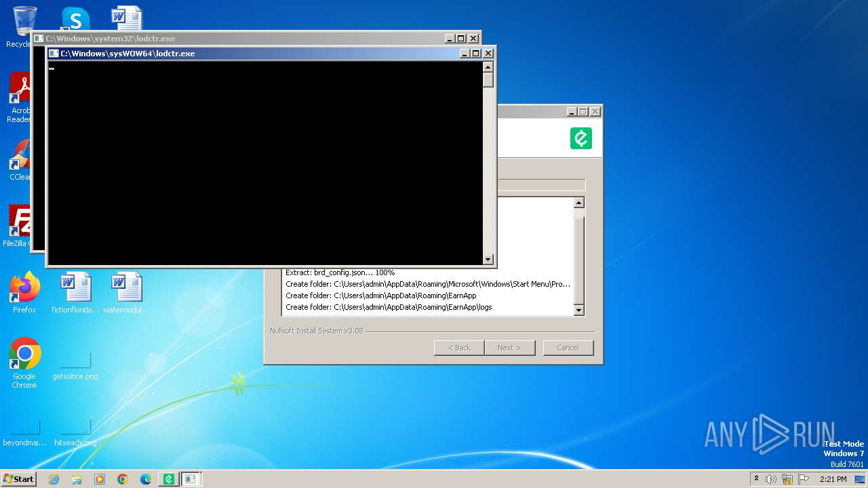Open the getssince.png file
Viewport: 868px width, 488px height.
[75, 367]
